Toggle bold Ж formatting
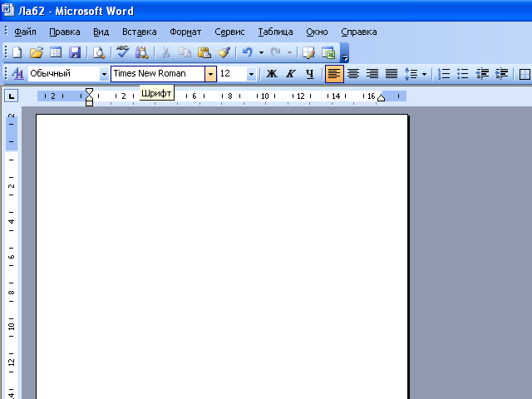The height and width of the screenshot is (399, 532). click(272, 74)
